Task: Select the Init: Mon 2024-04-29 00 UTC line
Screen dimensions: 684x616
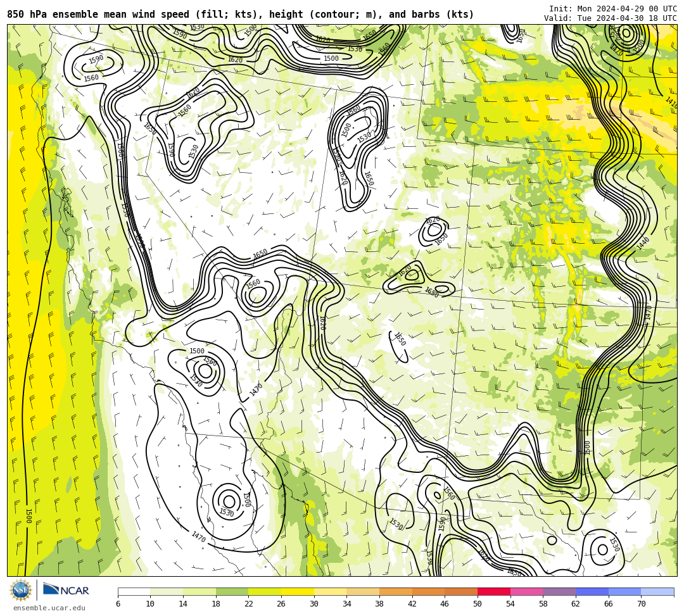Action: tap(613, 9)
